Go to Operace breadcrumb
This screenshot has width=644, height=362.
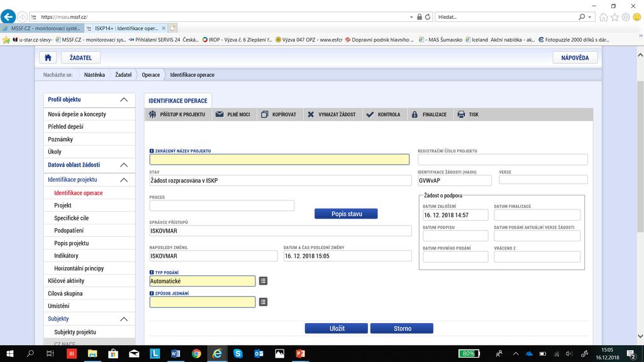151,75
